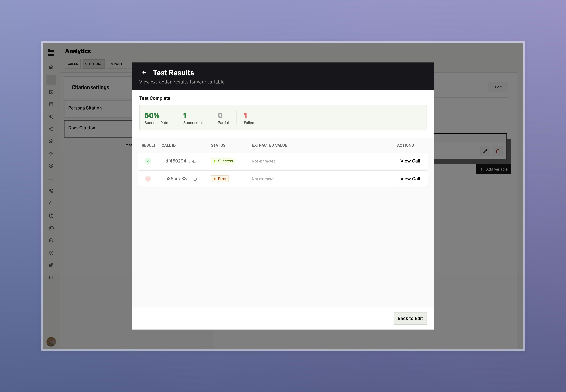Image resolution: width=566 pixels, height=392 pixels.
Task: Click the Share sidebar icon
Action: coord(51,129)
